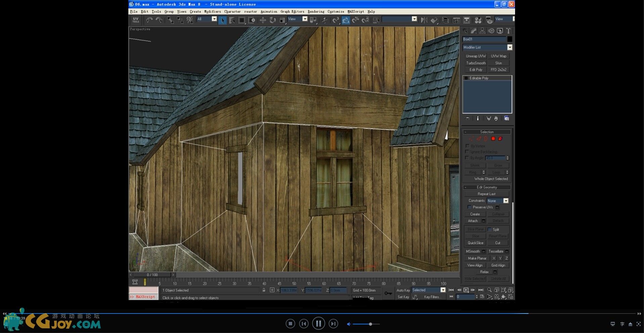This screenshot has height=333, width=644.
Task: Open the Customize menu
Action: pyautogui.click(x=336, y=11)
